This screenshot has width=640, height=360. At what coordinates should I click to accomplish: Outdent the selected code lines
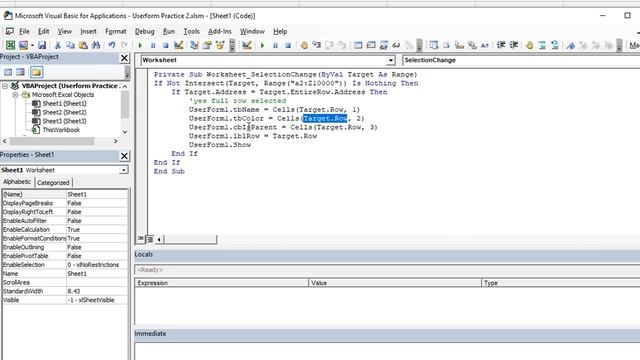coord(513,45)
